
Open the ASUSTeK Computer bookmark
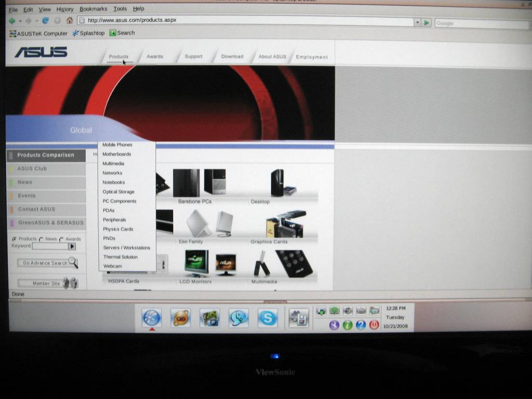click(x=38, y=33)
